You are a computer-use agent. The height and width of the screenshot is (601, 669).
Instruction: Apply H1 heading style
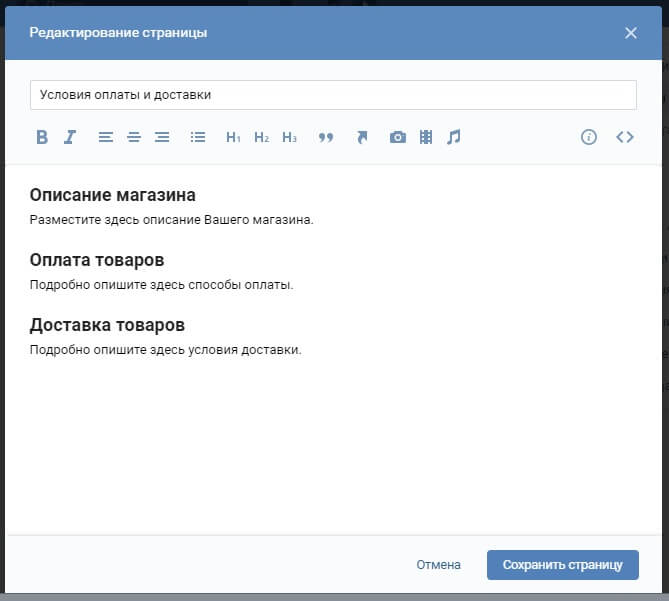pyautogui.click(x=233, y=138)
